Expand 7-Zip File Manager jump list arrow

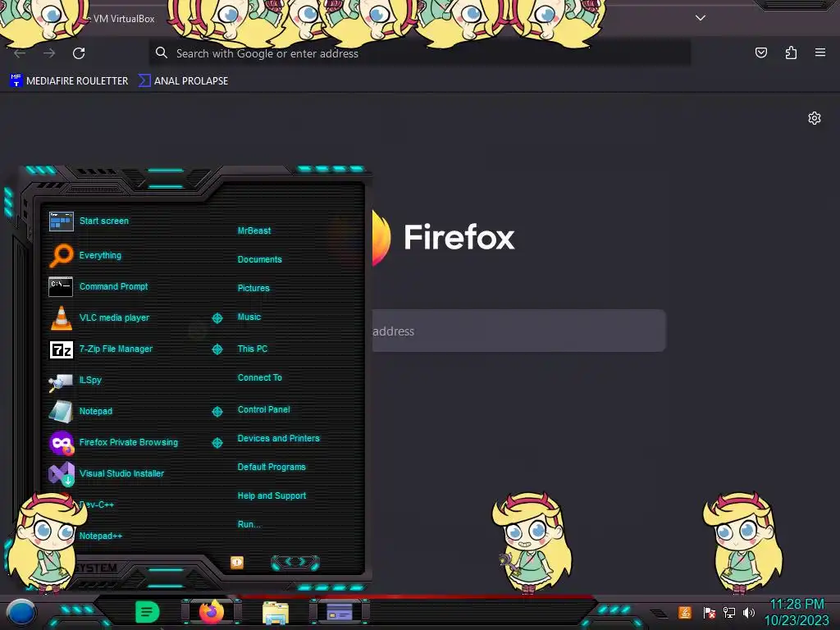tap(217, 349)
